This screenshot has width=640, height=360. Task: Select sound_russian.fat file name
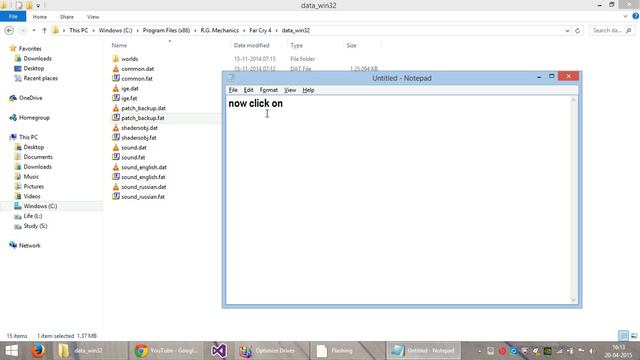click(x=143, y=197)
